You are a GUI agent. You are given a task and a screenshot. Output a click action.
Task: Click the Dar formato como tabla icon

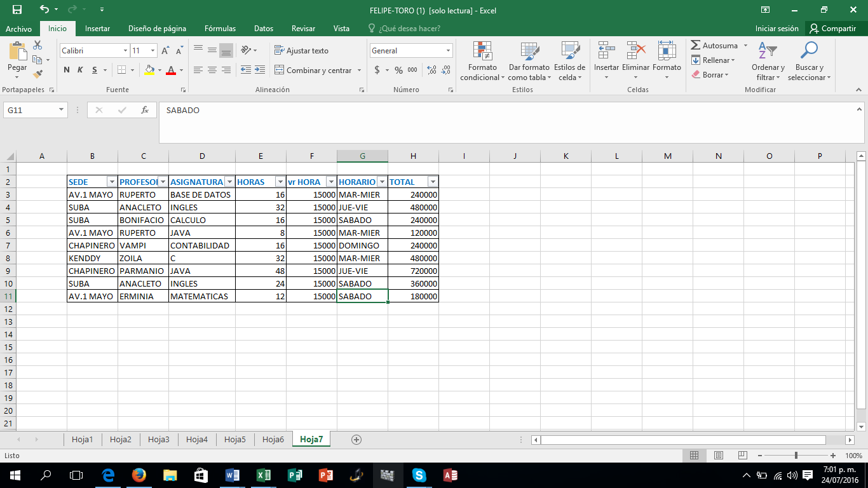tap(529, 62)
